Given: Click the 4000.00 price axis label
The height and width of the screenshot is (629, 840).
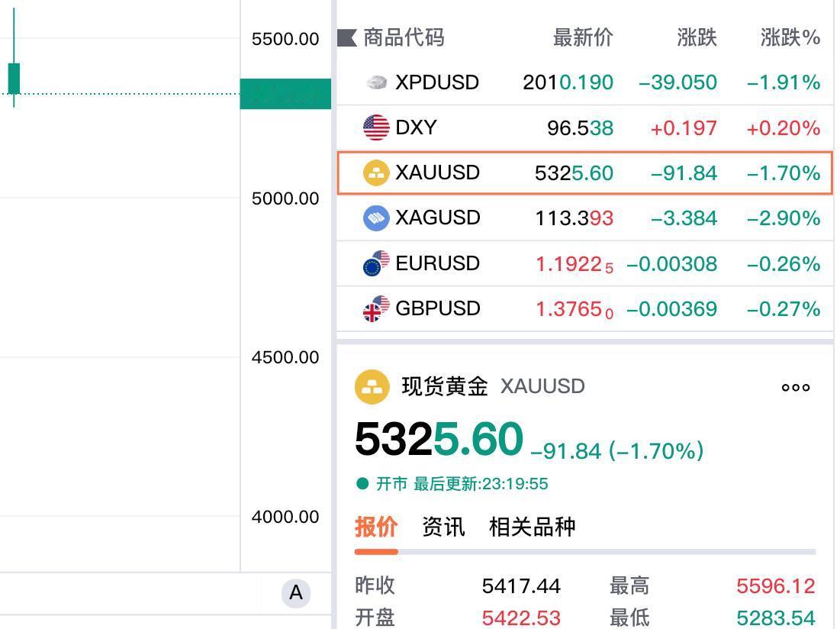Looking at the screenshot, I should [285, 517].
